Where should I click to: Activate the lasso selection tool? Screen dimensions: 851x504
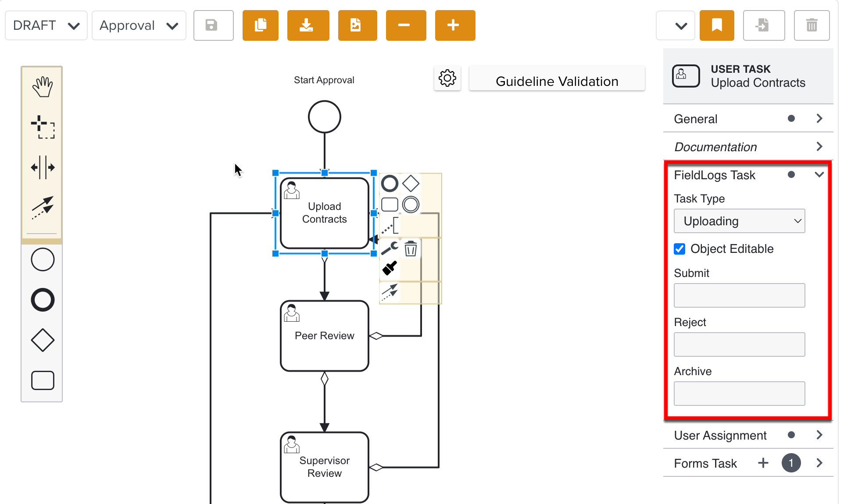click(x=42, y=127)
